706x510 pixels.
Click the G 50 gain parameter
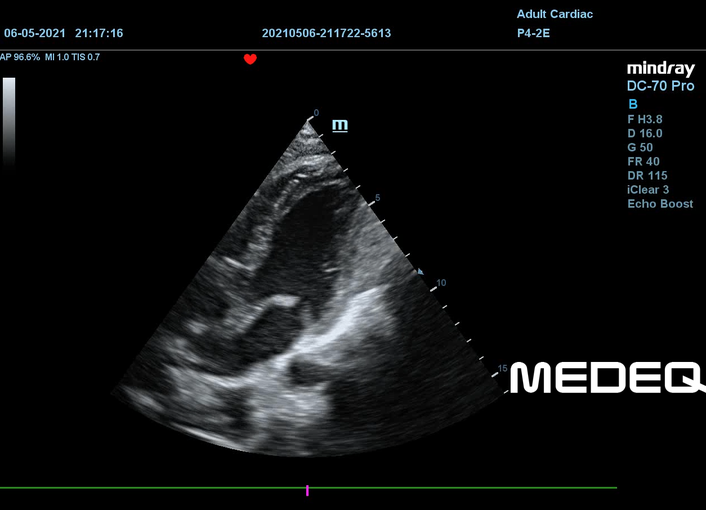point(640,147)
